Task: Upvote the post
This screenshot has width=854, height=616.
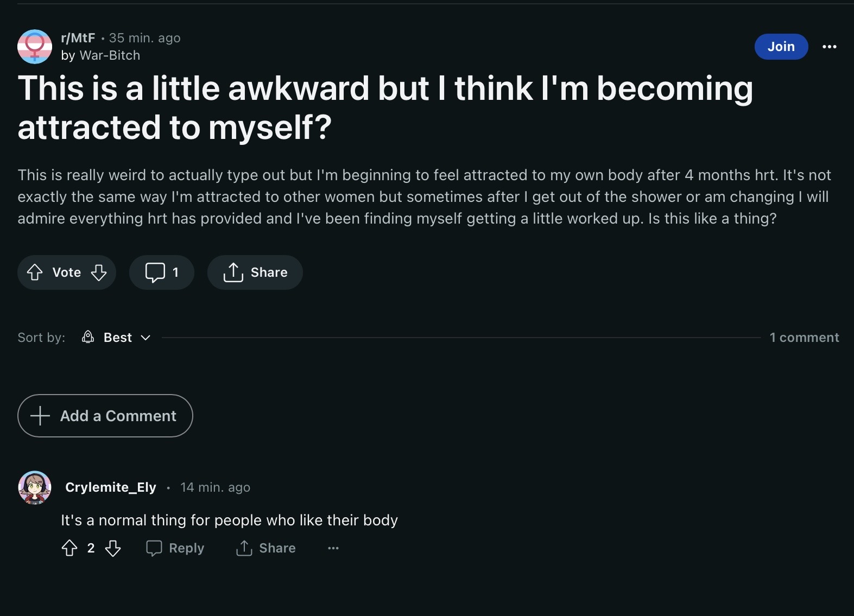Action: pyautogui.click(x=35, y=272)
